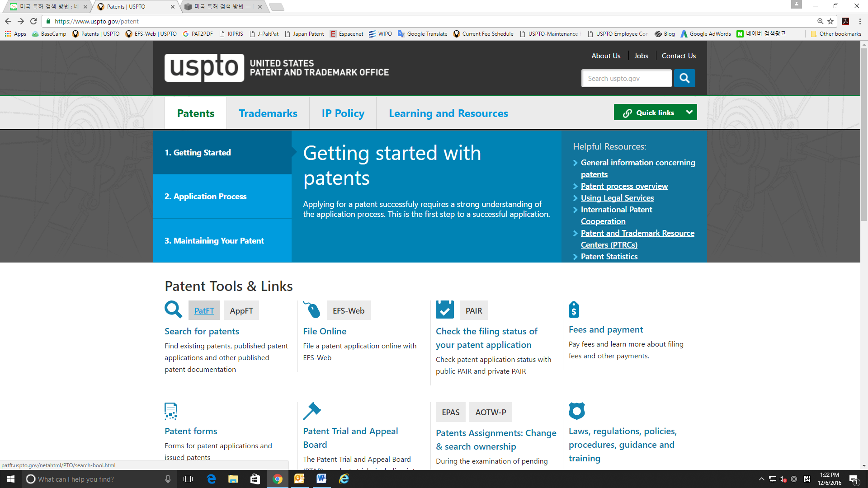Open the About Us link

tap(606, 56)
